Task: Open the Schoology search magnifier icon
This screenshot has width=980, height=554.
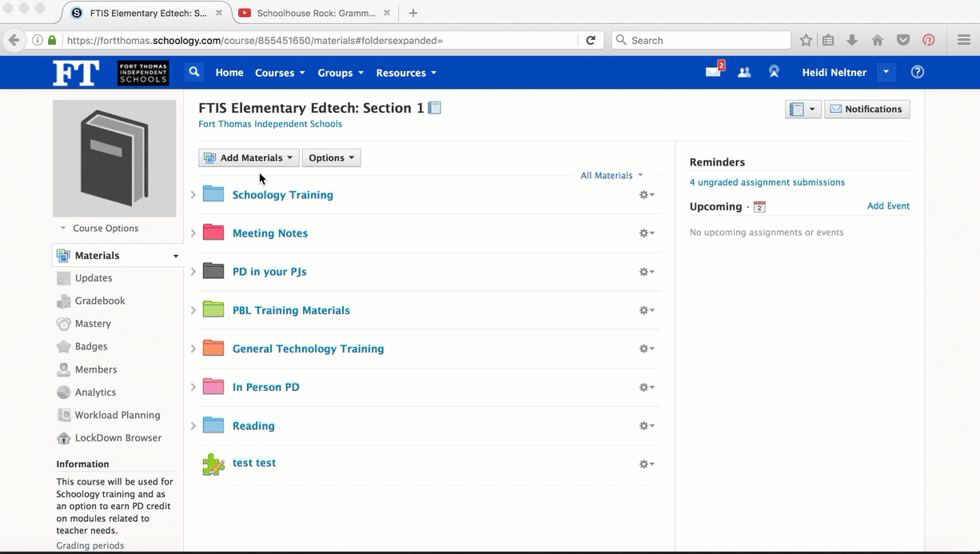Action: pos(194,72)
